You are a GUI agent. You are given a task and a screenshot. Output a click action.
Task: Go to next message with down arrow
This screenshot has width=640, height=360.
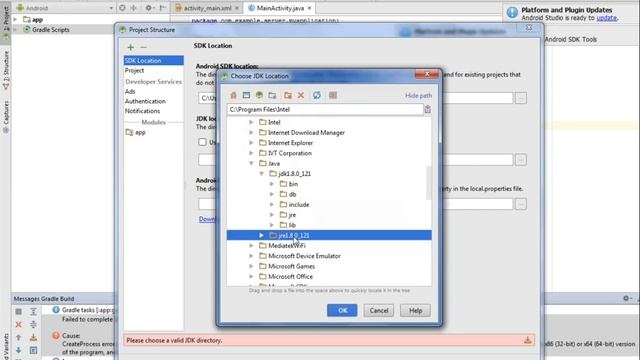pyautogui.click(x=18, y=350)
